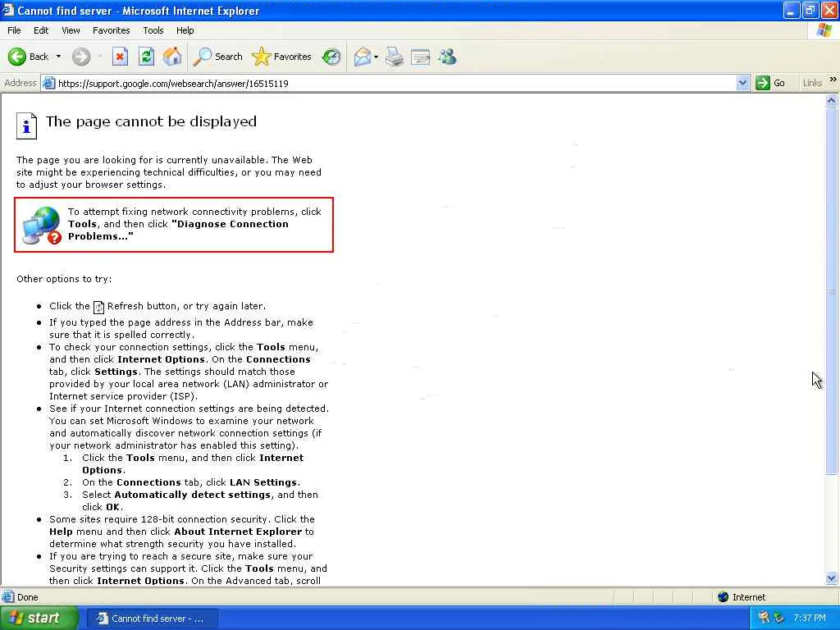
Task: Open Search pane from toolbar
Action: (218, 57)
